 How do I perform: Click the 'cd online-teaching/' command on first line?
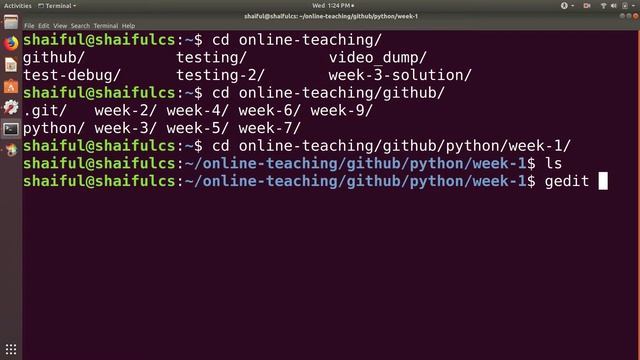point(297,40)
